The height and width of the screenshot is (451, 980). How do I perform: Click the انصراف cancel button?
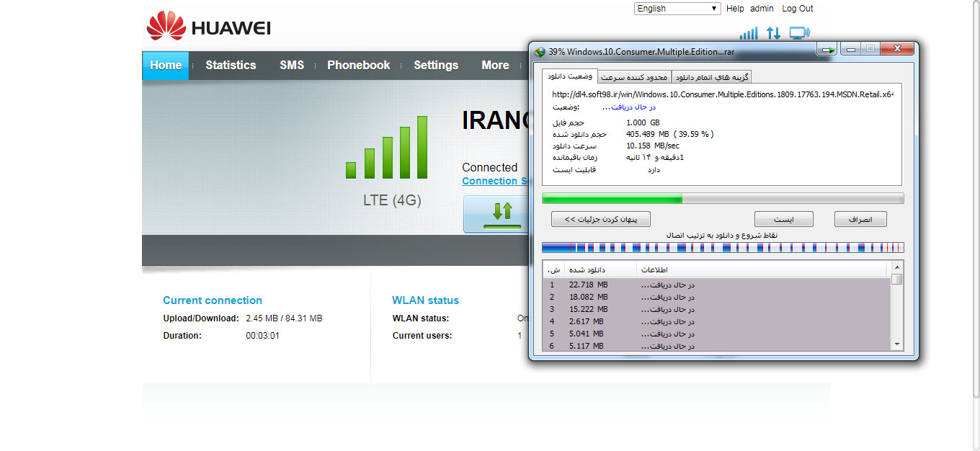(x=860, y=219)
